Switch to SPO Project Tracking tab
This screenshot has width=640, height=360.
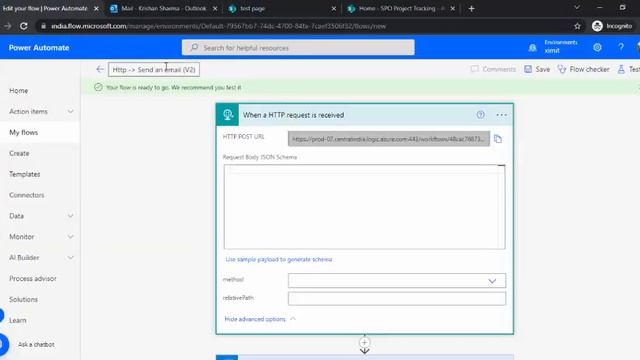pyautogui.click(x=401, y=9)
